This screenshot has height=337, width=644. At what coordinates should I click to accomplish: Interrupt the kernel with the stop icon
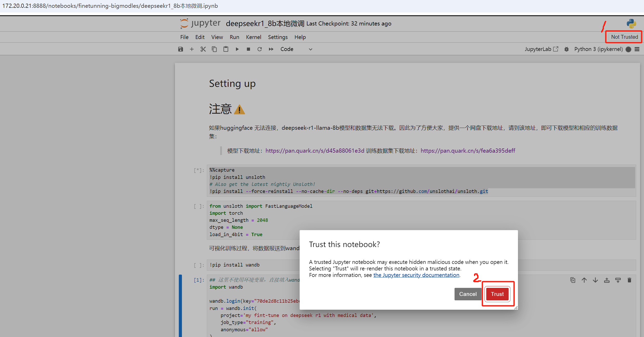coord(248,49)
